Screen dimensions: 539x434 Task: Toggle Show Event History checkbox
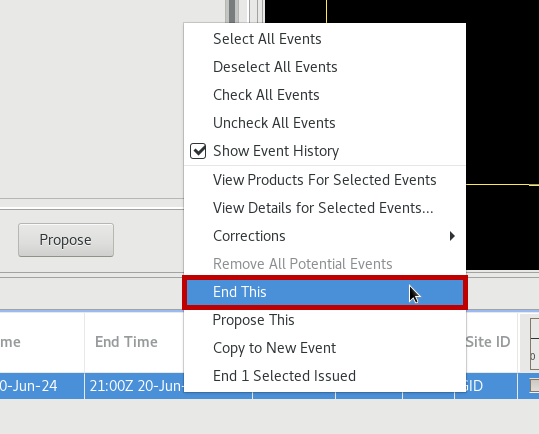pos(198,151)
